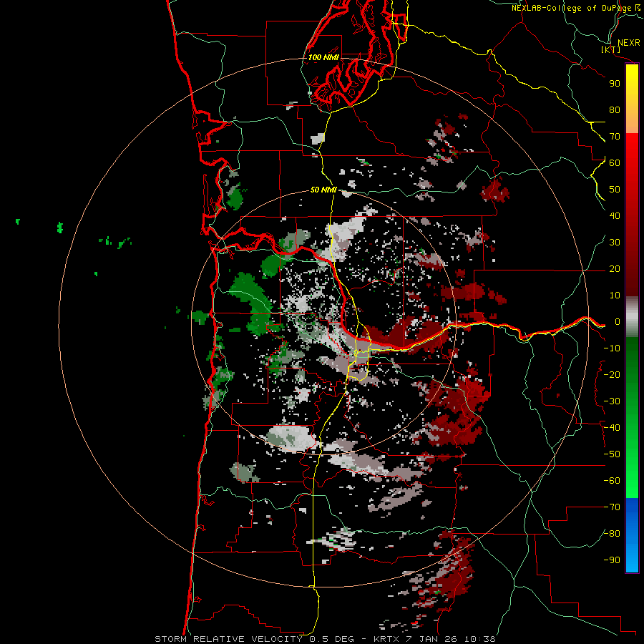Viewport: 644px width, 644px height.
Task: Click the "10" scale label
Action: pos(615,296)
